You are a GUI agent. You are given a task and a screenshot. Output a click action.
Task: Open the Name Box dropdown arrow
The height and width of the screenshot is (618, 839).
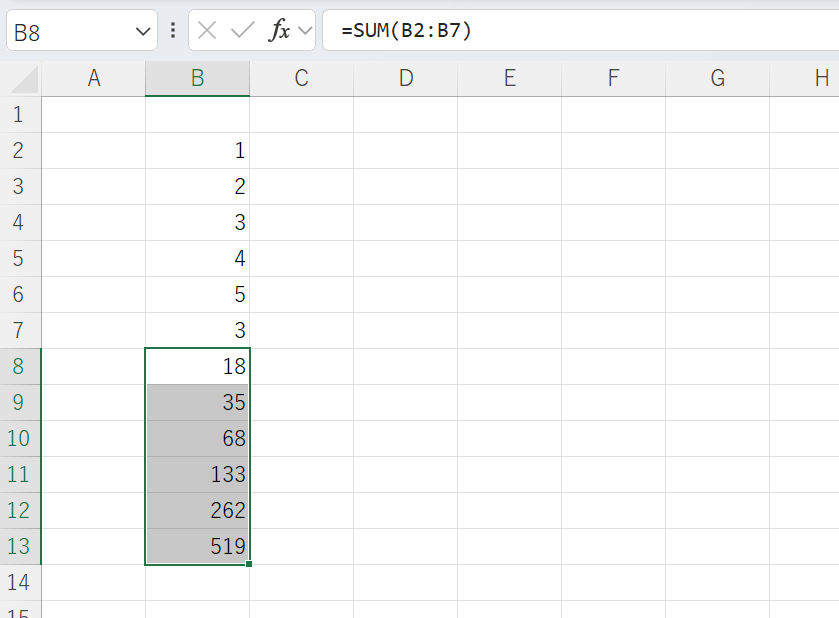tap(141, 32)
